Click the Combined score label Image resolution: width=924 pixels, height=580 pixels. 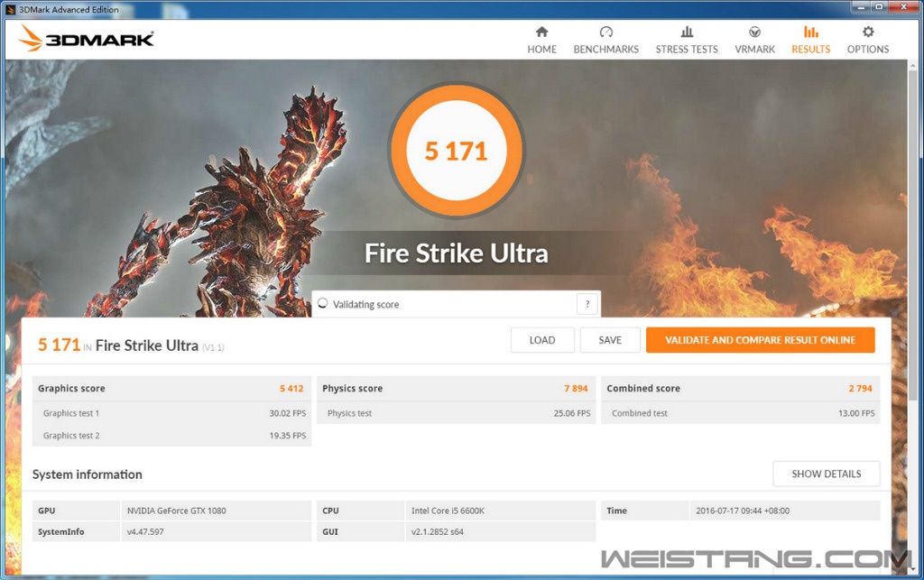pos(643,389)
